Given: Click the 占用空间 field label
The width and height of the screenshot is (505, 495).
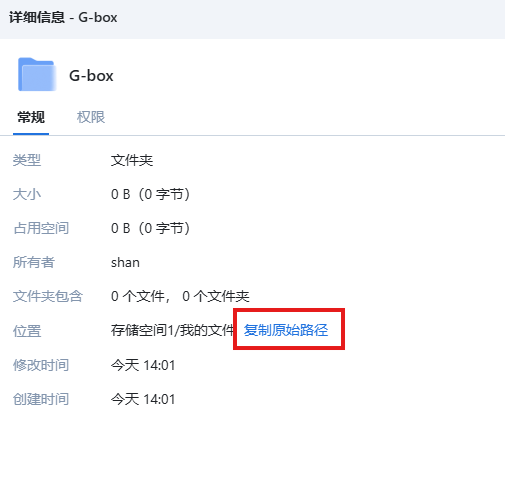Looking at the screenshot, I should (x=41, y=228).
